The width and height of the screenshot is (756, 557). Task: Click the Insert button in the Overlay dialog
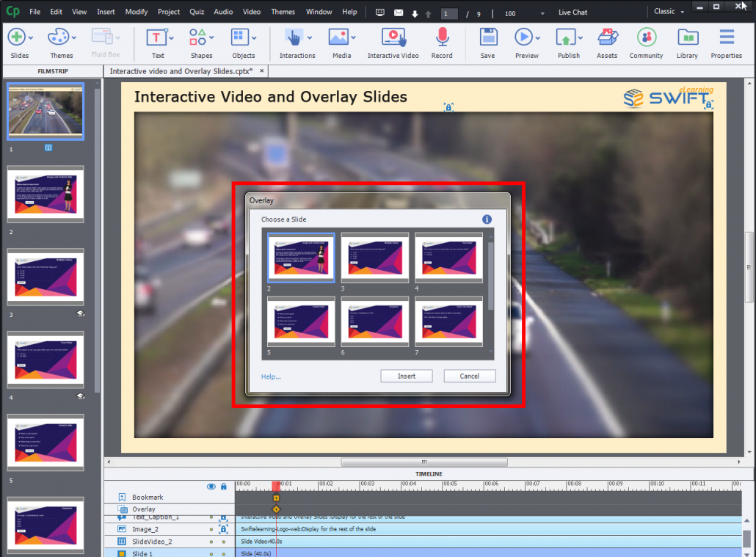[406, 376]
